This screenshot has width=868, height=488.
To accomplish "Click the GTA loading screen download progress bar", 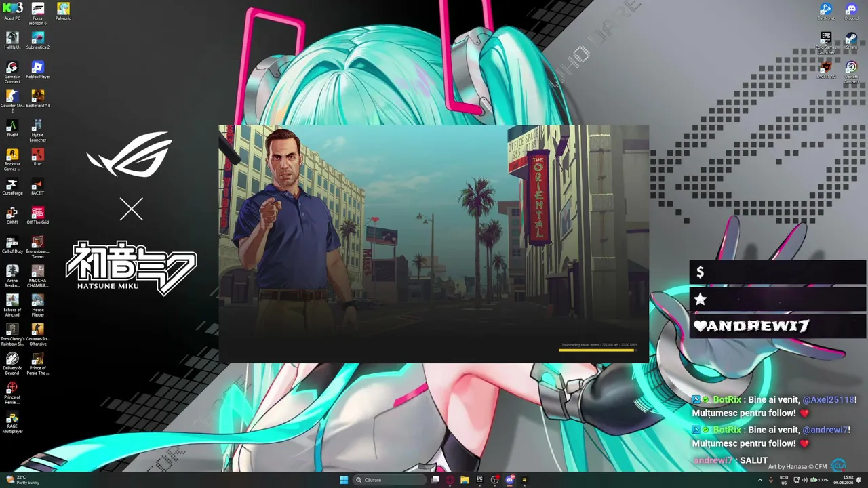I will point(597,350).
